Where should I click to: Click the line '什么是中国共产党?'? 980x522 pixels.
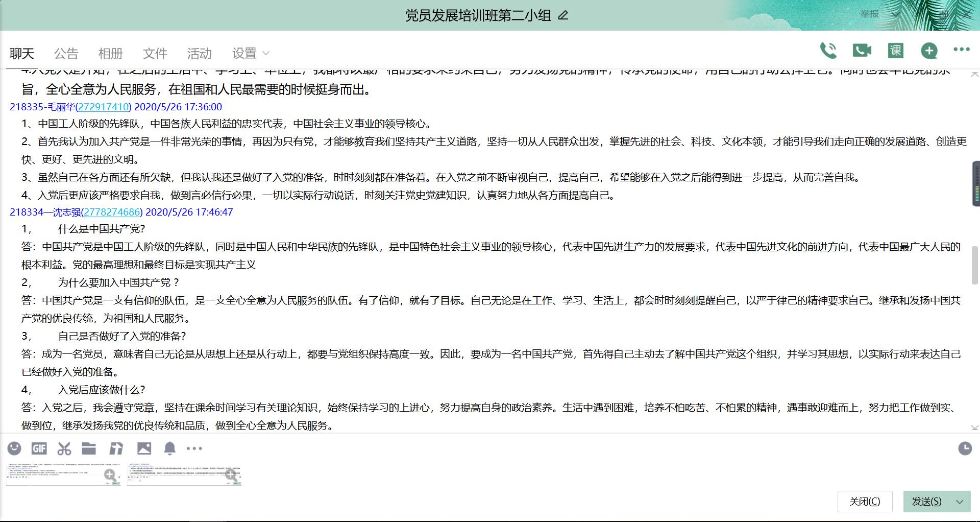102,229
